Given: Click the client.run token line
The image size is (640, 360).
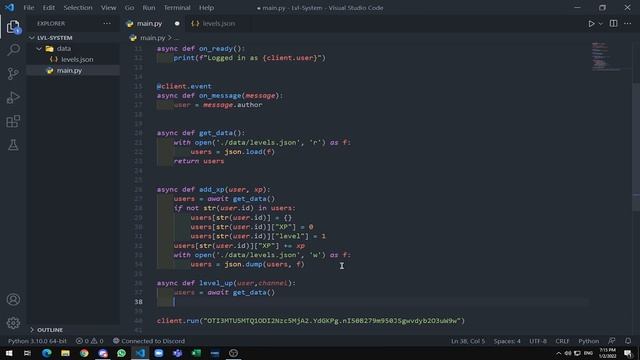Looking at the screenshot, I should coord(311,321).
